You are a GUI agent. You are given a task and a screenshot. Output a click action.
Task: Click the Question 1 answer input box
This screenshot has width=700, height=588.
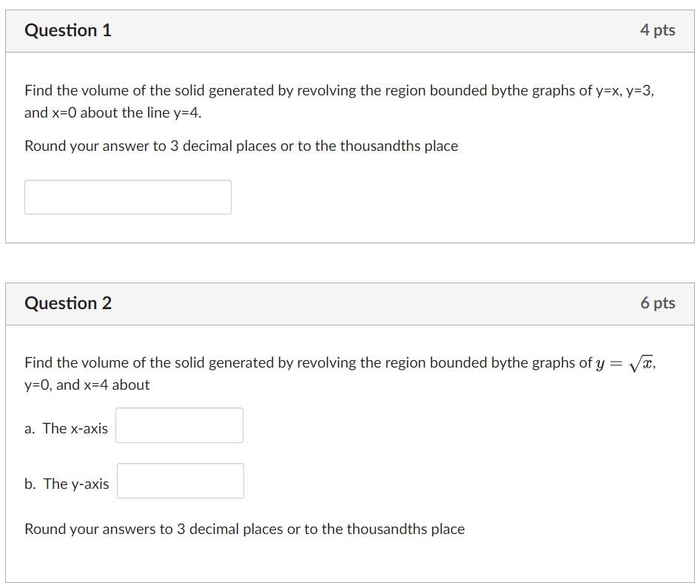click(128, 197)
